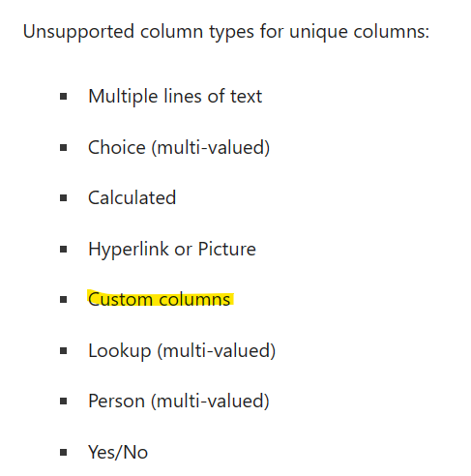Click the word 'Lookup' in the list
The height and width of the screenshot is (476, 471).
tap(120, 351)
